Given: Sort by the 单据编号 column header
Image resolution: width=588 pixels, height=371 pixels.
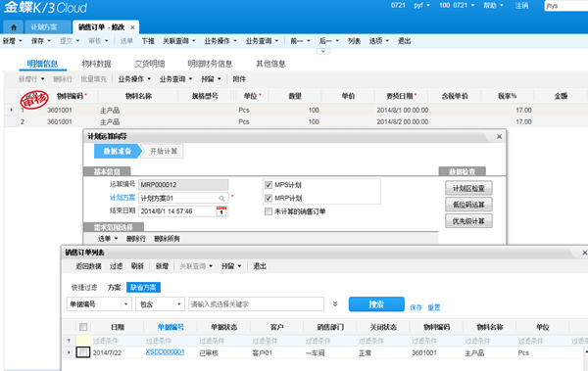Looking at the screenshot, I should [x=171, y=327].
